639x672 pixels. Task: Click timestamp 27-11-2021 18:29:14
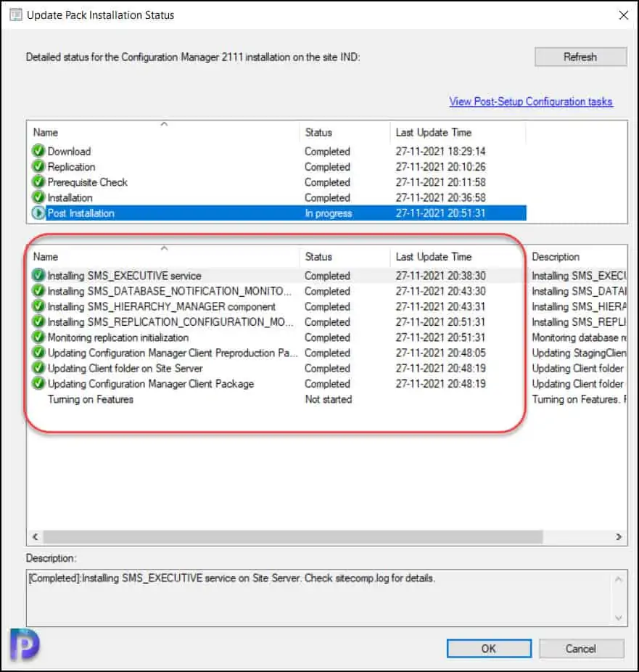441,151
